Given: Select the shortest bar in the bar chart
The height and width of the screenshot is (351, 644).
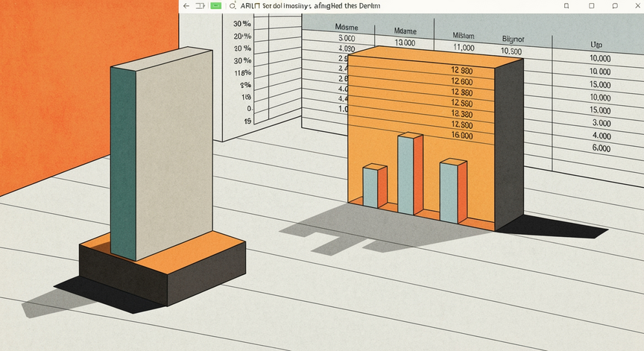Looking at the screenshot, I should click(375, 186).
